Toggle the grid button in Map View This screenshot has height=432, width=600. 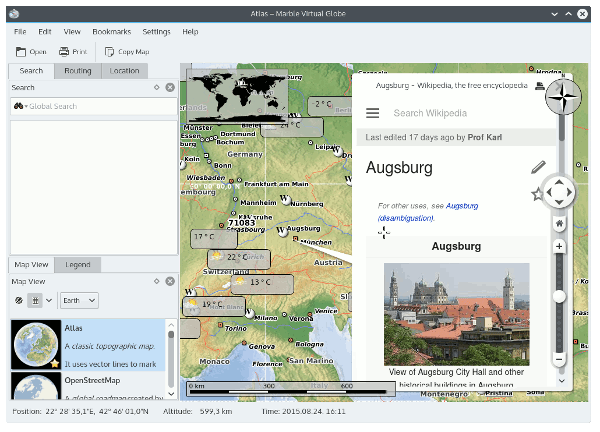pyautogui.click(x=36, y=300)
